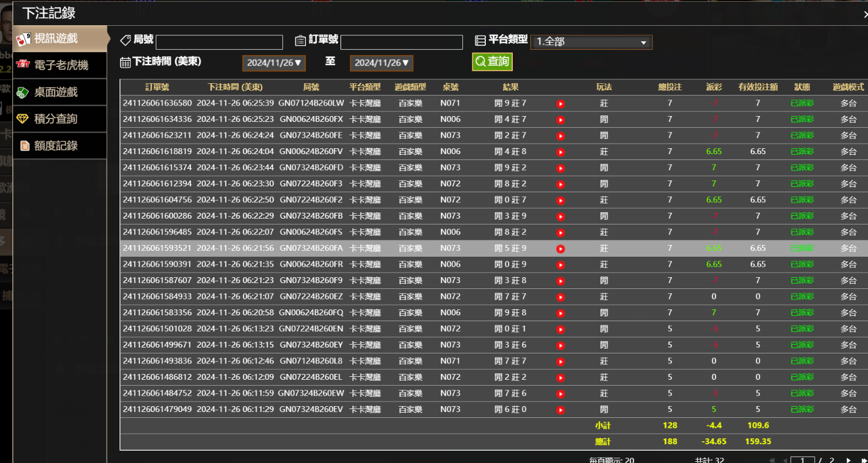Open the start date picker for 下注時間

(x=274, y=63)
